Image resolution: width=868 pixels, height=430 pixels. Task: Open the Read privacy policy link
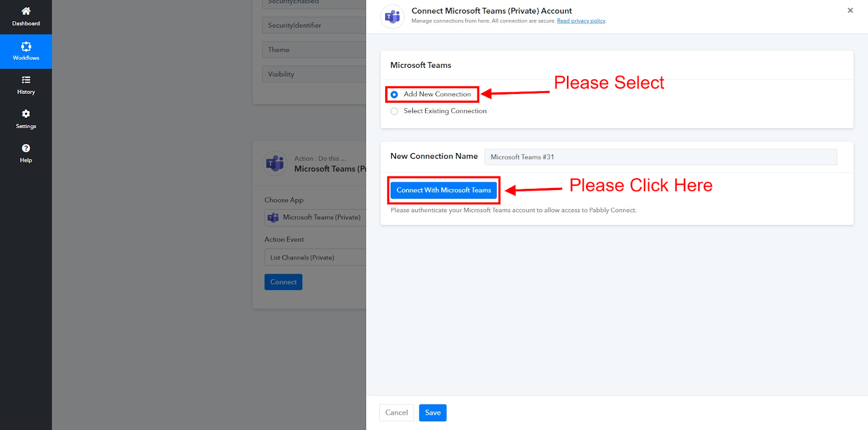pos(581,21)
